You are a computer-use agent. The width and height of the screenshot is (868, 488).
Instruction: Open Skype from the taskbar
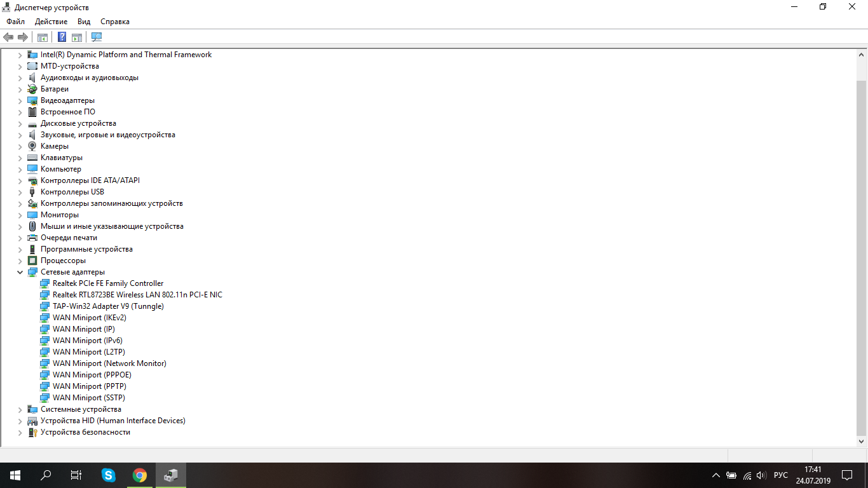pyautogui.click(x=109, y=475)
